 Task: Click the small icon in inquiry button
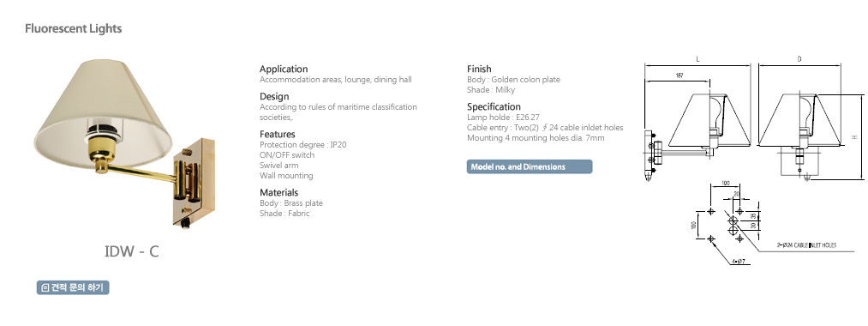pyautogui.click(x=45, y=287)
